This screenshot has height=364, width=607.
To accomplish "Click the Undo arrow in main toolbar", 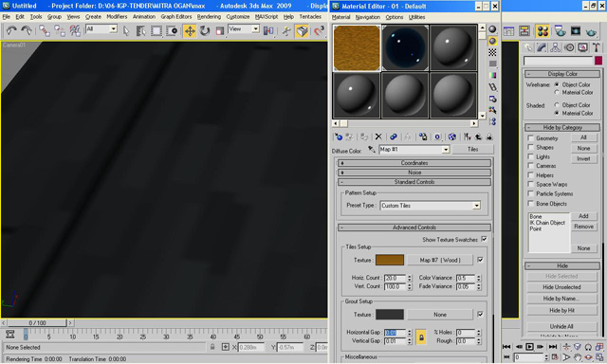I will click(x=11, y=30).
